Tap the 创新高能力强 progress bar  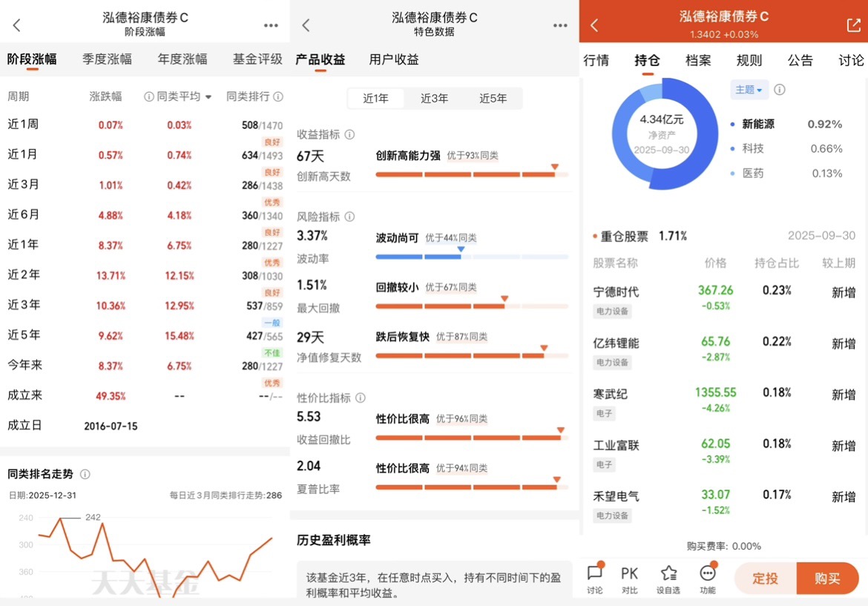coord(472,174)
